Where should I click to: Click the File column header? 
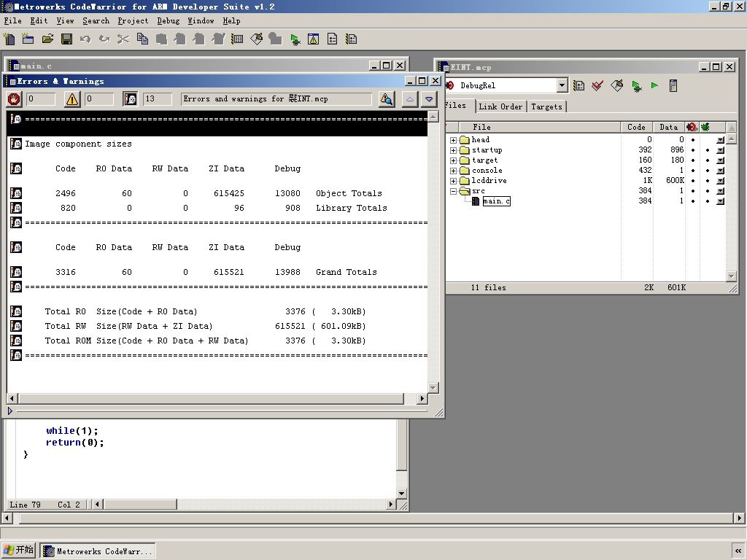(539, 127)
